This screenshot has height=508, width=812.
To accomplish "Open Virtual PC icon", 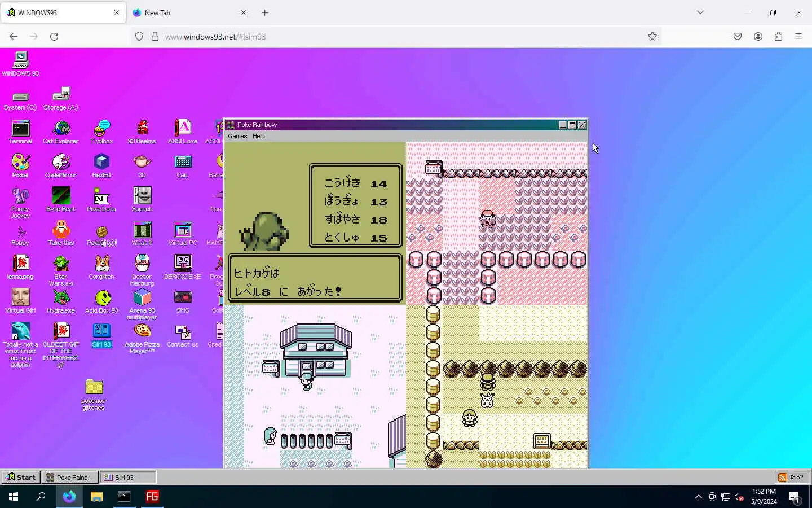I will click(x=183, y=234).
